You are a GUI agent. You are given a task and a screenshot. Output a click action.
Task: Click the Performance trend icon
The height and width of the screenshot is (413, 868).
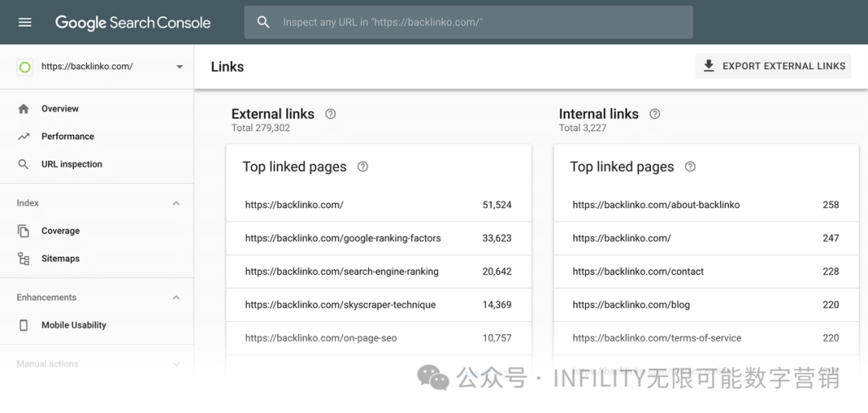(23, 136)
